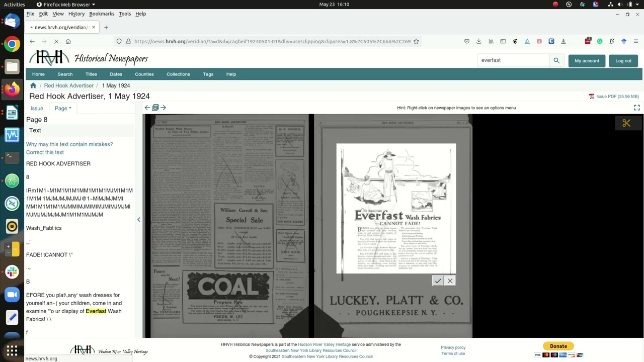The width and height of the screenshot is (644, 362).
Task: Show applications grid in the dock
Action: click(x=12, y=350)
